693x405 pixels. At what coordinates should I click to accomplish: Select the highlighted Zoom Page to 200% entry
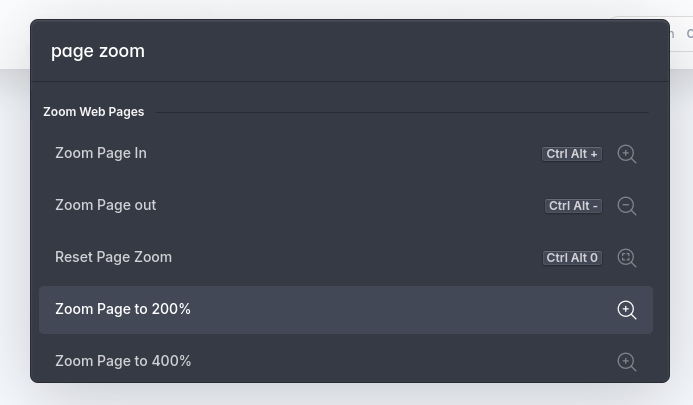[x=346, y=310]
